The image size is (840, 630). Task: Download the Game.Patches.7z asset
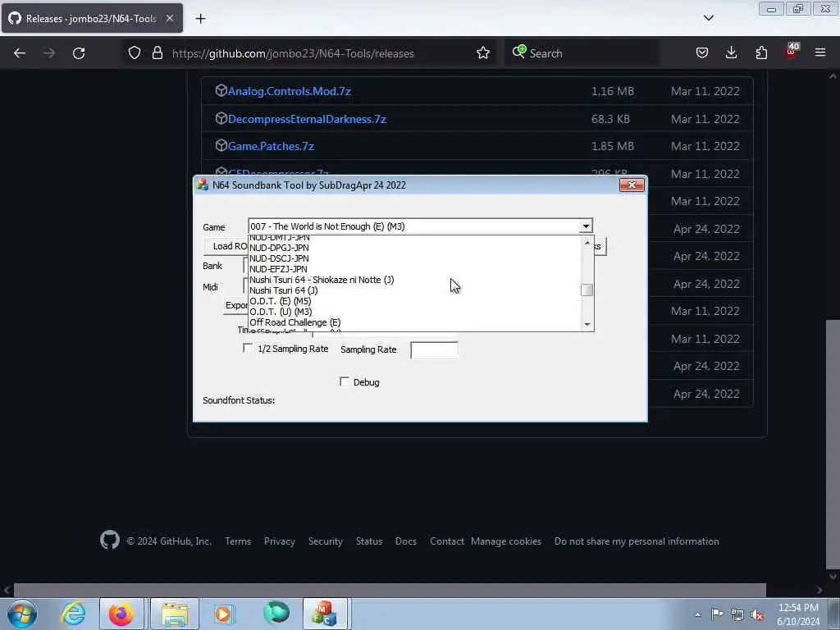(x=271, y=146)
